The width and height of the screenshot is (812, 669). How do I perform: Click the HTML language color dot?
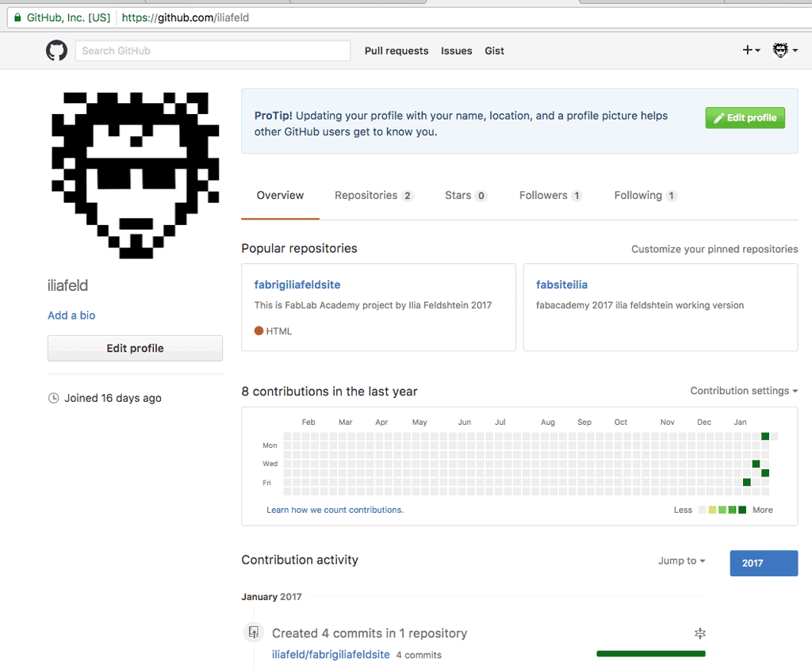(259, 331)
